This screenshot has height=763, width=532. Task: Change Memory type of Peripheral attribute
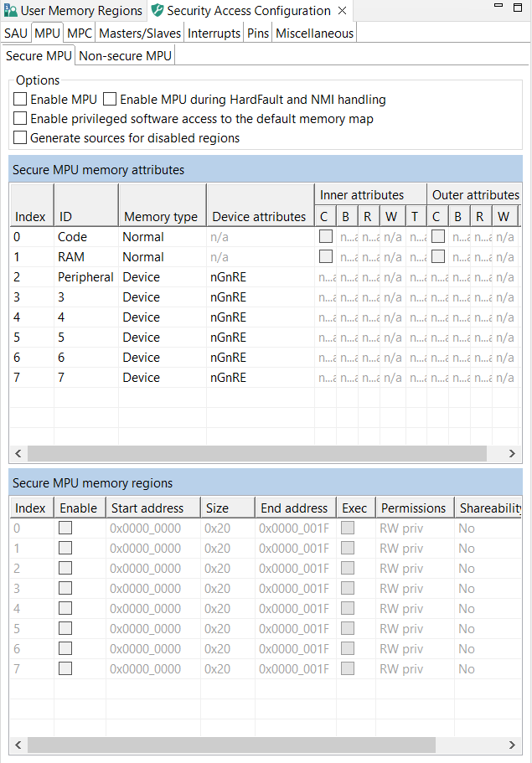pos(162,277)
